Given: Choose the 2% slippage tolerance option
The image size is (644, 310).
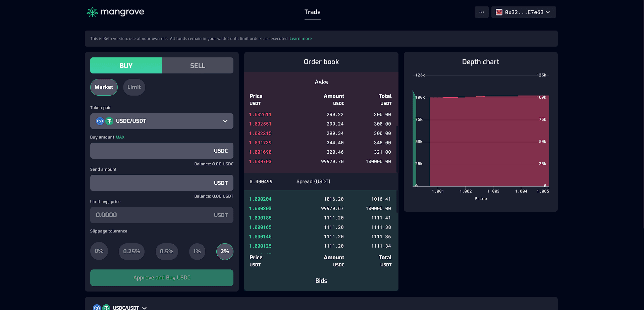Looking at the screenshot, I should pos(225,252).
